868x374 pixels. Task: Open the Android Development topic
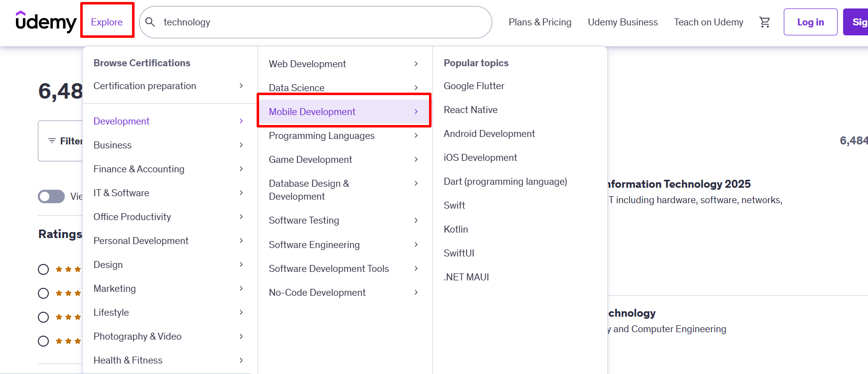tap(489, 133)
